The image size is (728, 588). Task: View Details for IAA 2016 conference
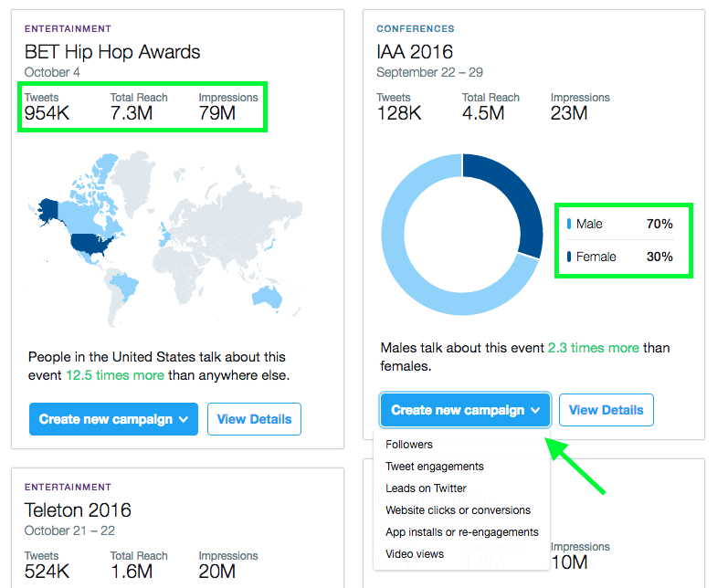point(606,410)
